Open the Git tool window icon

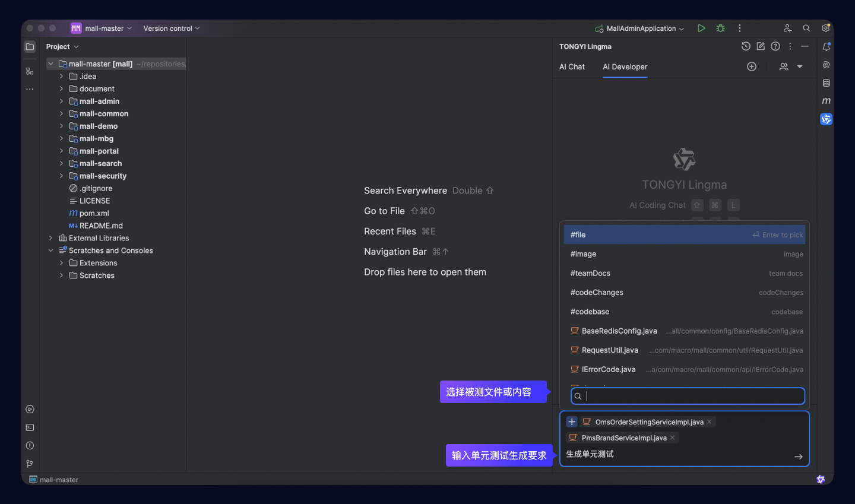click(30, 464)
